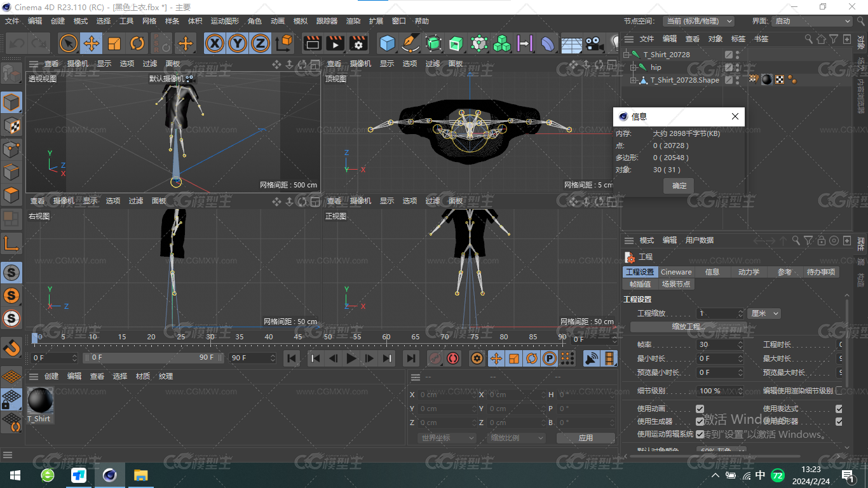This screenshot has height=488, width=868.
Task: Toggle Autokeying red circle button
Action: (453, 358)
